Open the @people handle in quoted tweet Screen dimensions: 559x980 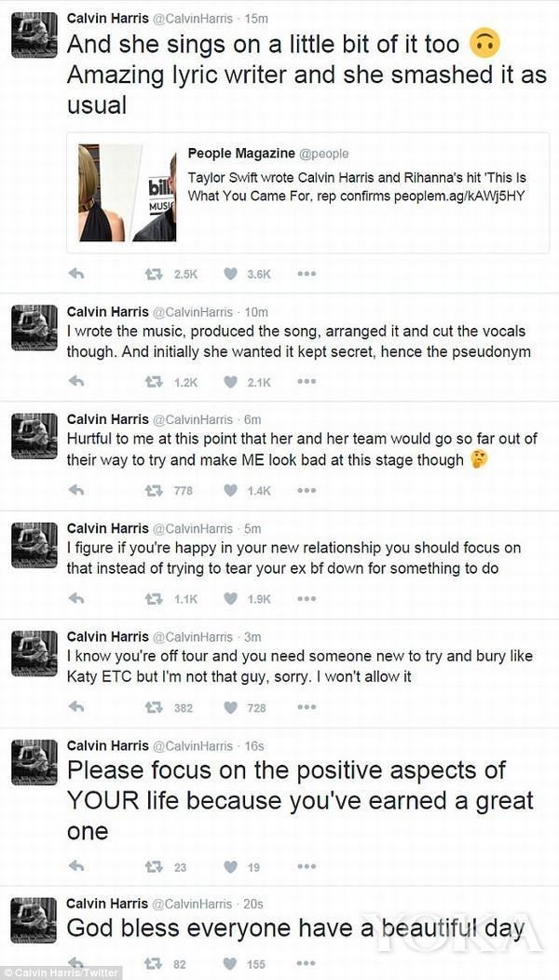323,153
